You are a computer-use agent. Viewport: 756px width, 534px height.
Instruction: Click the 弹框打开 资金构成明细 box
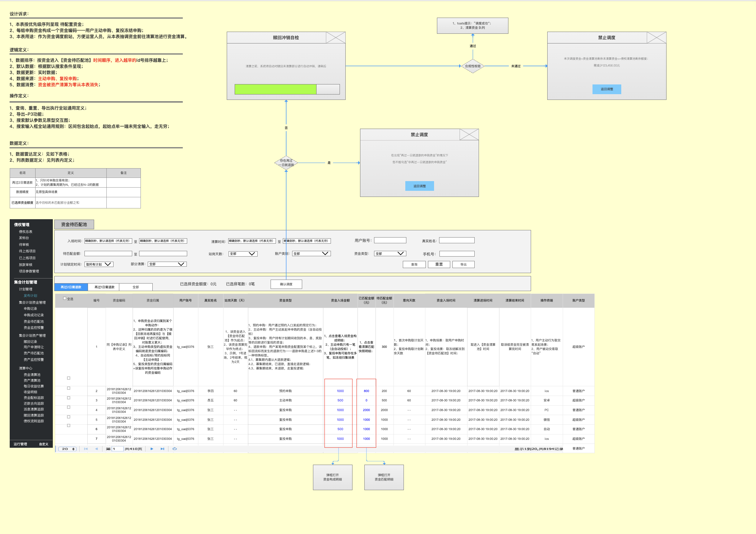[332, 477]
